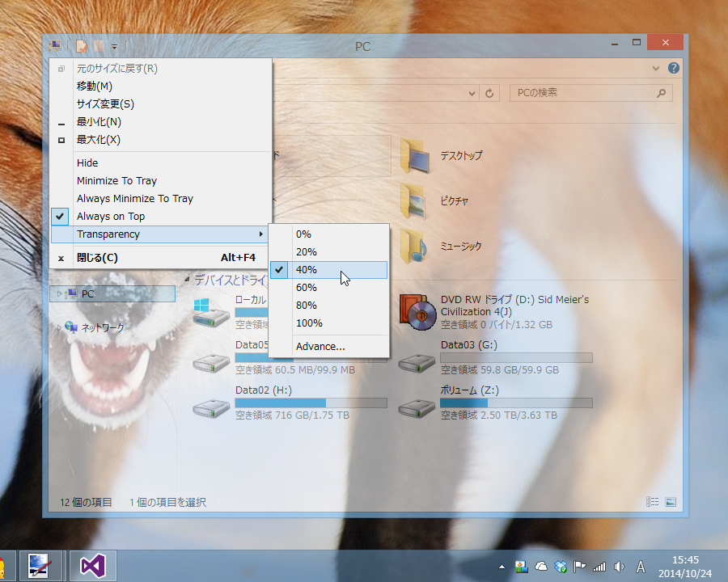Click the Data02 (H:) usage bar
The width and height of the screenshot is (728, 582).
pos(311,403)
